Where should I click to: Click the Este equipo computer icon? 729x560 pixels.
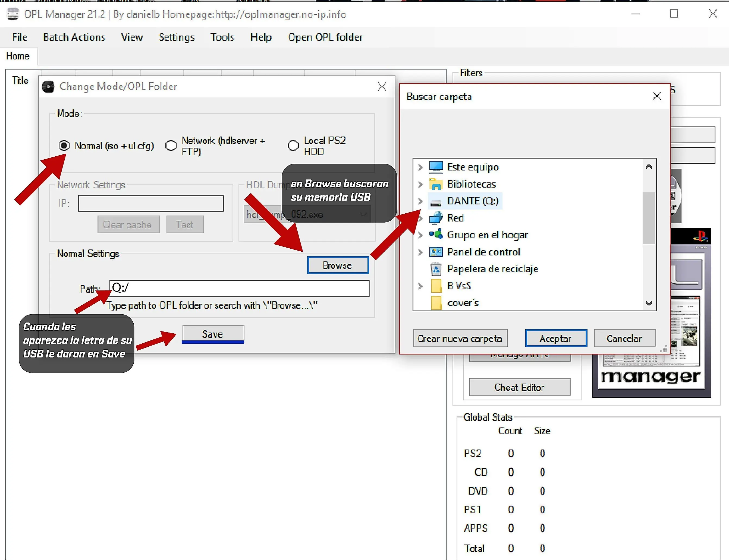tap(436, 167)
